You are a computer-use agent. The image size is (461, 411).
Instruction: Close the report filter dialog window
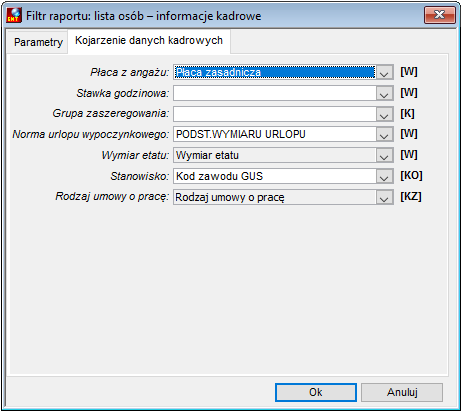(x=440, y=15)
